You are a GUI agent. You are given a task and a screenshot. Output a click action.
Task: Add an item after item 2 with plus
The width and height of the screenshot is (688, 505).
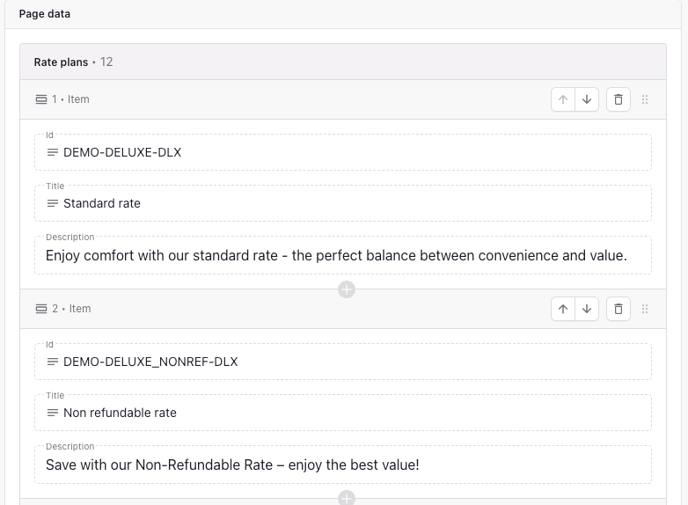pyautogui.click(x=346, y=498)
